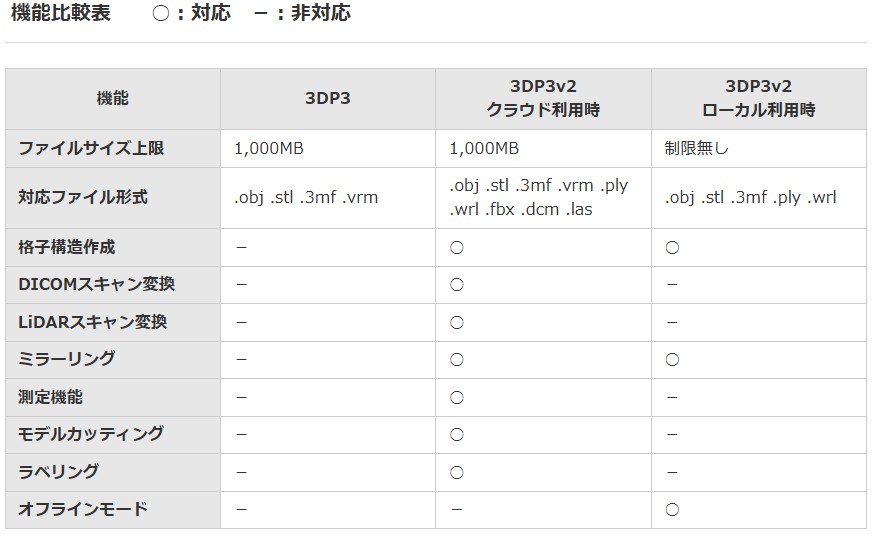Click the ファイルサイズ上限 row label

[91, 148]
